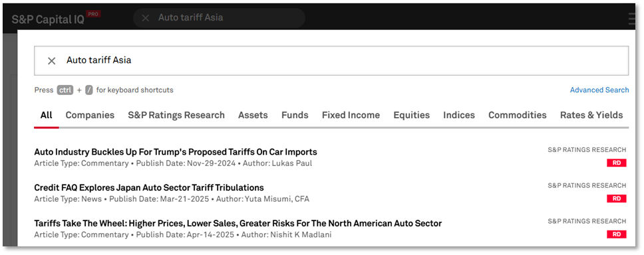
Task: Switch to the Indices tab
Action: click(459, 115)
